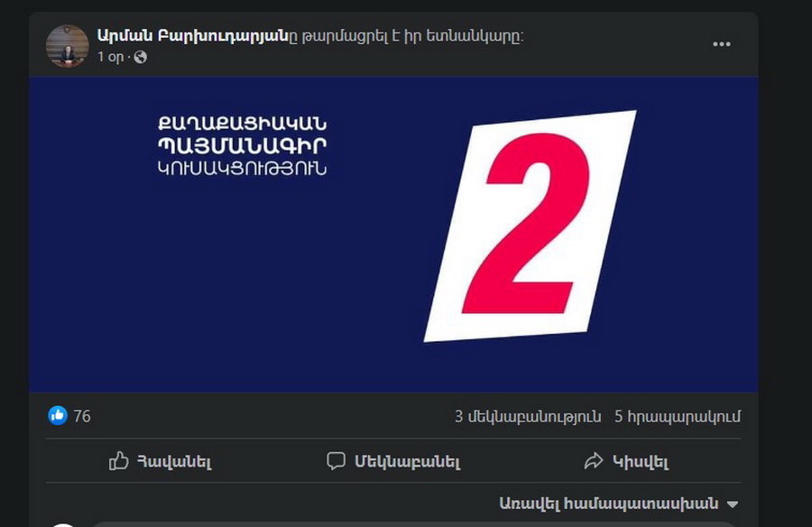Screen dimensions: 812x527
Task: Click the Մեկնաբանել comment button
Action: coord(393,460)
